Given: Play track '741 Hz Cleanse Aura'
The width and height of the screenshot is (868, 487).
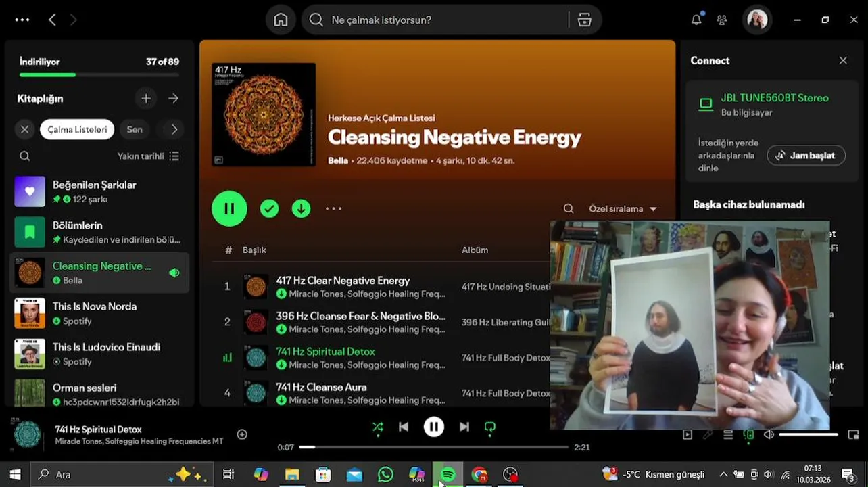Looking at the screenshot, I should click(321, 387).
